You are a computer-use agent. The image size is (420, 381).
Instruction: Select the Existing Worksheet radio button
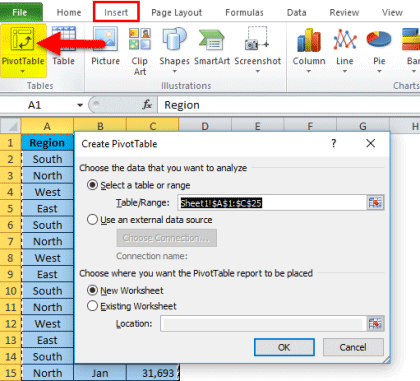[92, 306]
